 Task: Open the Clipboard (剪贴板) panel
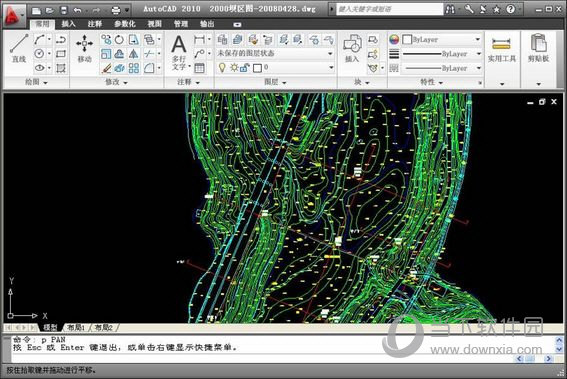pos(538,48)
